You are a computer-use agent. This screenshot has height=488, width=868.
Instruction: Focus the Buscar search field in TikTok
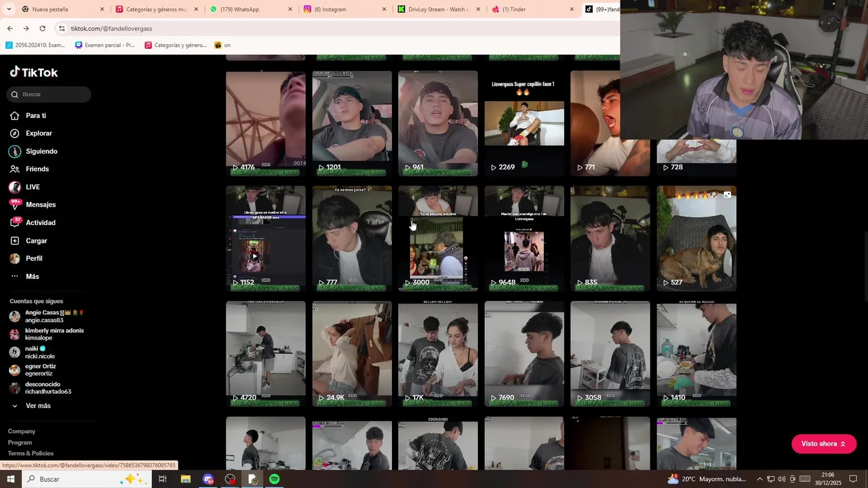tap(49, 94)
